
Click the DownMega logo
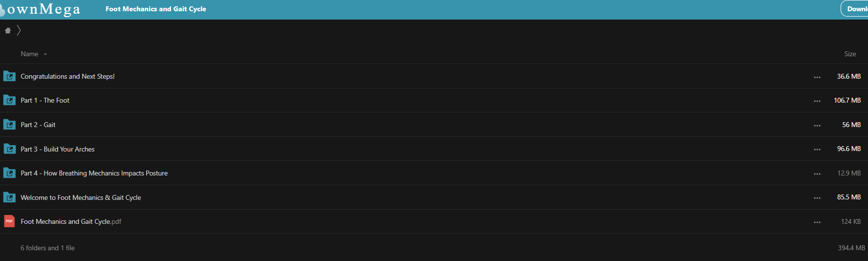41,9
